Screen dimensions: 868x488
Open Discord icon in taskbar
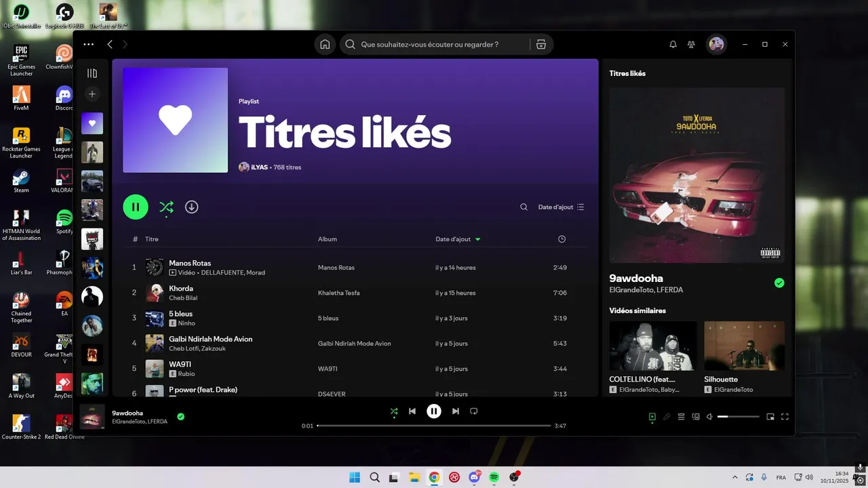coord(475,477)
